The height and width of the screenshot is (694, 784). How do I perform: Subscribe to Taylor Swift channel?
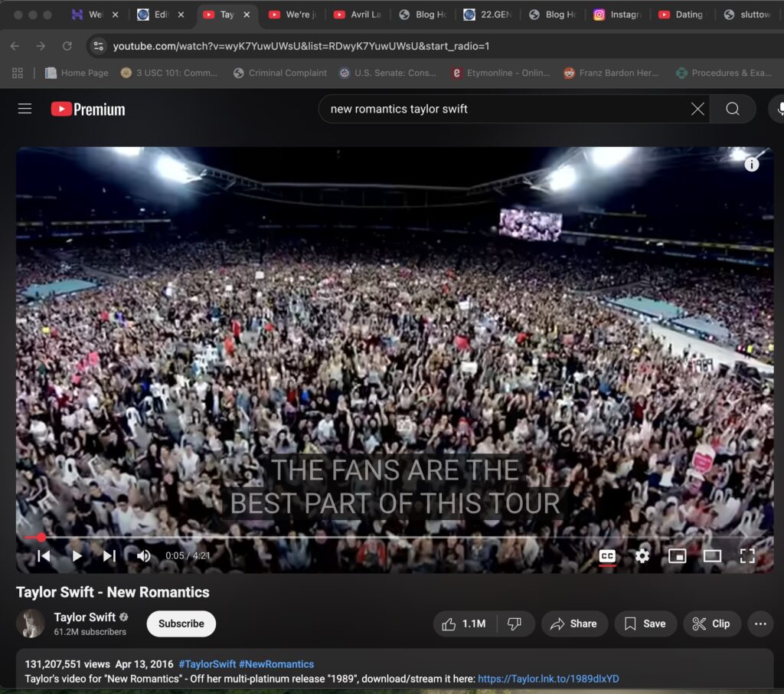click(x=181, y=624)
